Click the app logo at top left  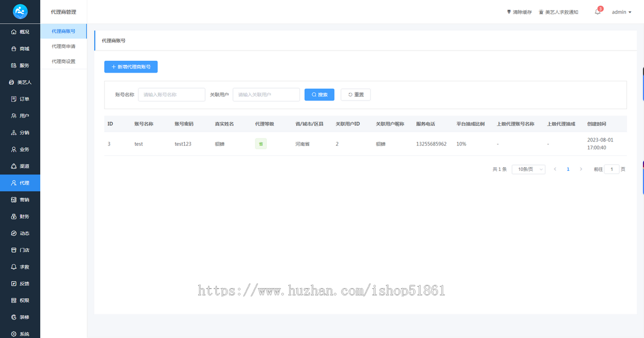coord(20,11)
